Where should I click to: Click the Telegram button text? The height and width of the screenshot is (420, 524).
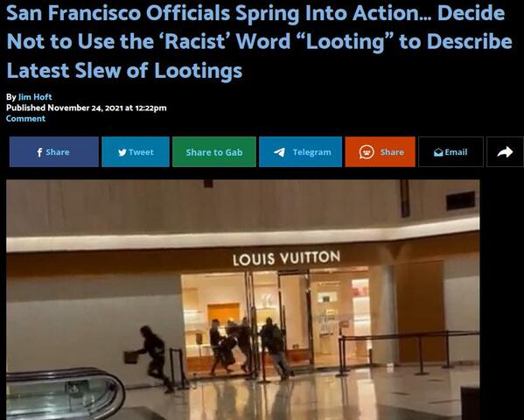(x=311, y=152)
